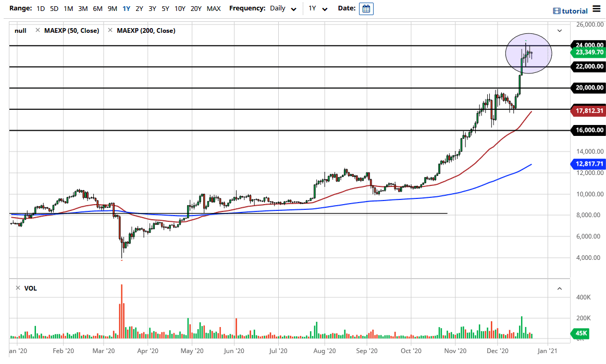Click the 24,000.00 price level label
The height and width of the screenshot is (364, 606).
click(588, 45)
